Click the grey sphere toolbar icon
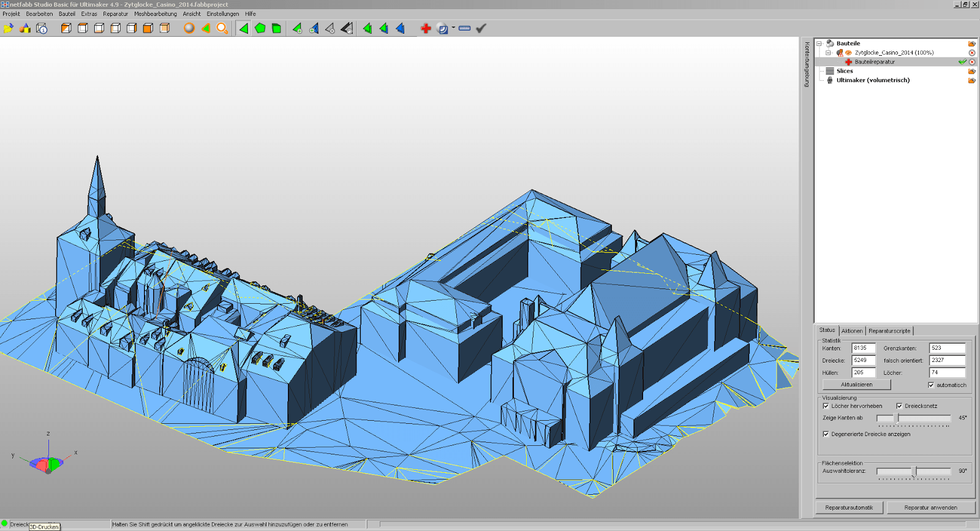The height and width of the screenshot is (531, 980). click(x=189, y=28)
